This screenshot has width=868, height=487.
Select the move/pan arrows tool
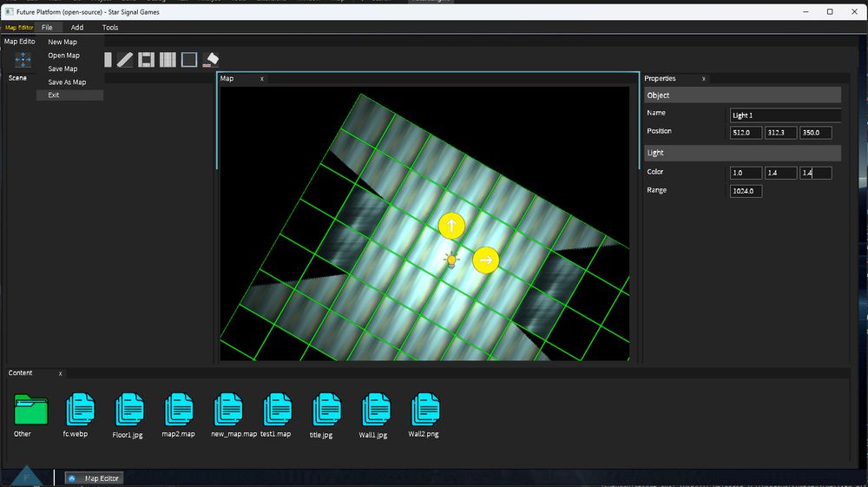[23, 60]
